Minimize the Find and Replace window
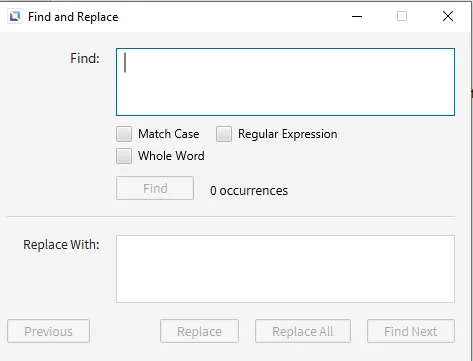 [x=357, y=16]
